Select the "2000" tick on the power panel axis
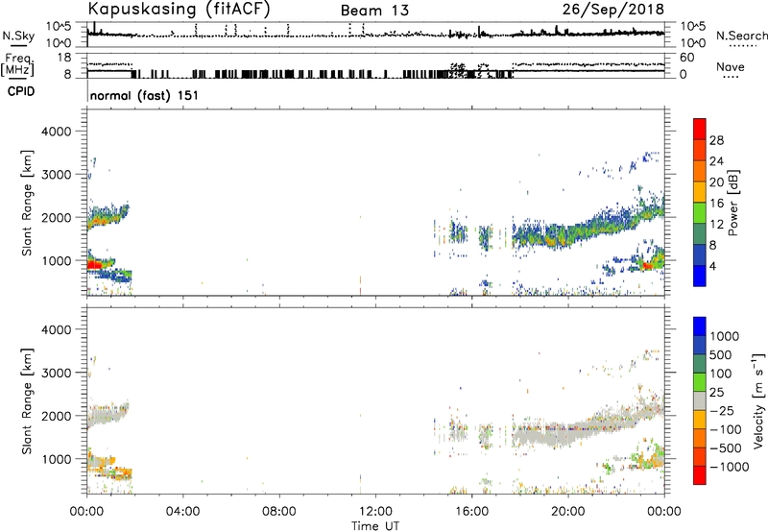 click(x=56, y=217)
